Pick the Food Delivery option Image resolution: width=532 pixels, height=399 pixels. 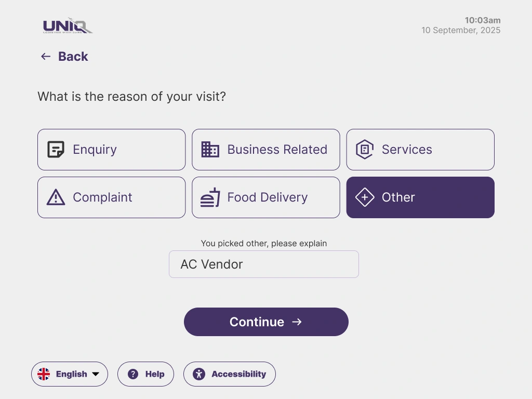(265, 197)
